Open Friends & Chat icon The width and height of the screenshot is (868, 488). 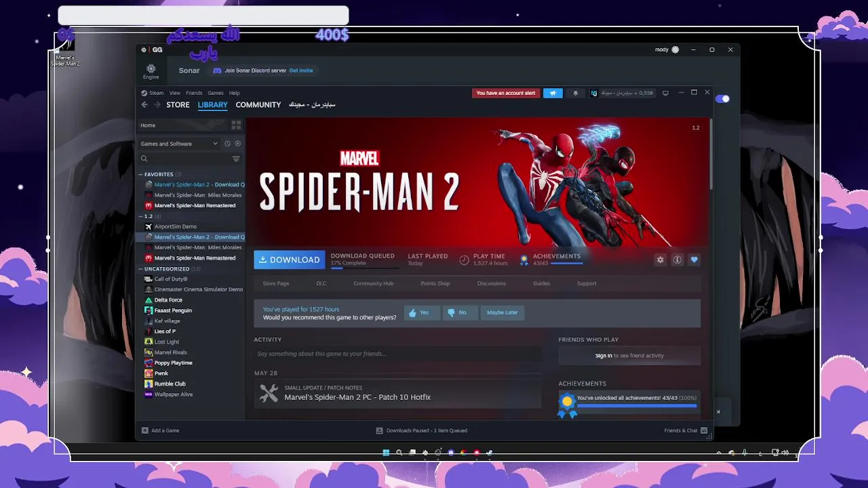(704, 430)
